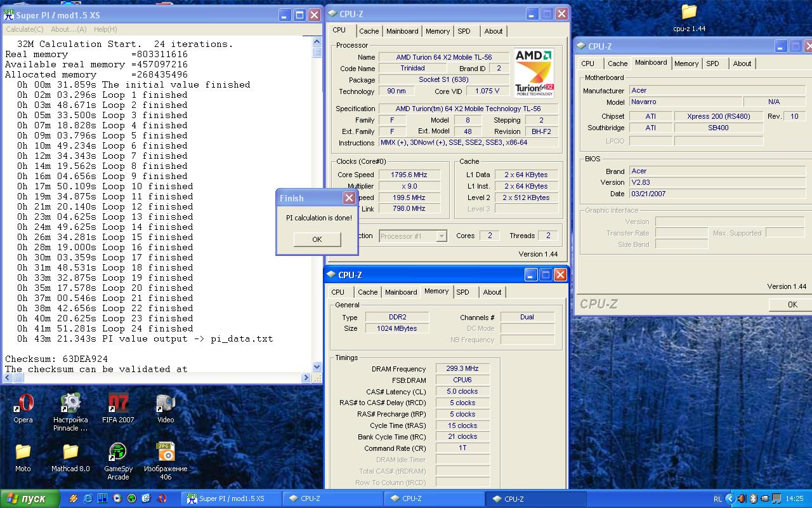812x508 pixels.
Task: Launch the GameSpy Arcade desktop icon
Action: 118,461
